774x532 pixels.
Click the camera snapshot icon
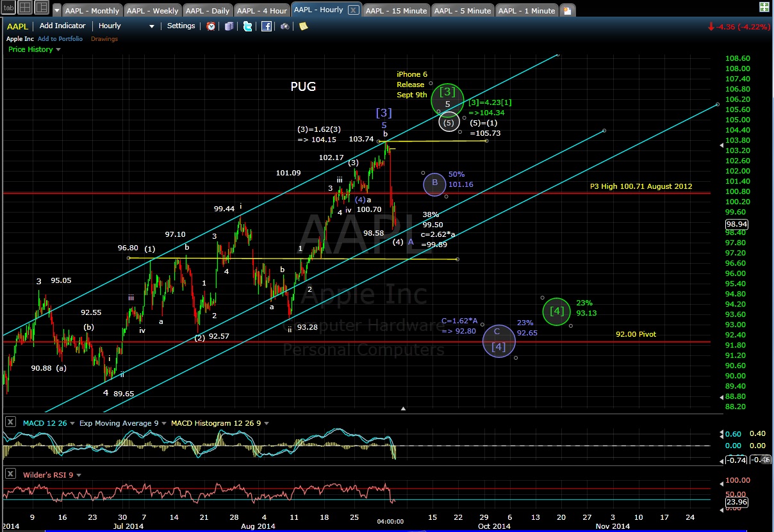(285, 26)
